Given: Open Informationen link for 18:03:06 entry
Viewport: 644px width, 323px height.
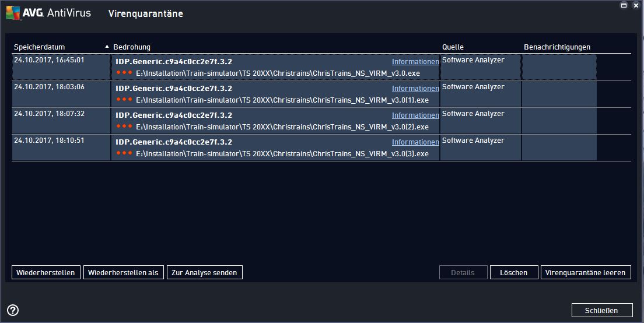Looking at the screenshot, I should click(415, 88).
